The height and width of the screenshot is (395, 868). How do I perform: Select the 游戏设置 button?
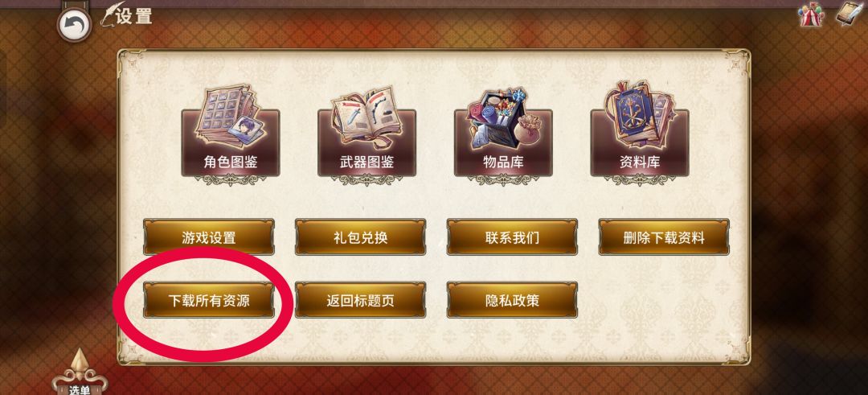click(209, 237)
